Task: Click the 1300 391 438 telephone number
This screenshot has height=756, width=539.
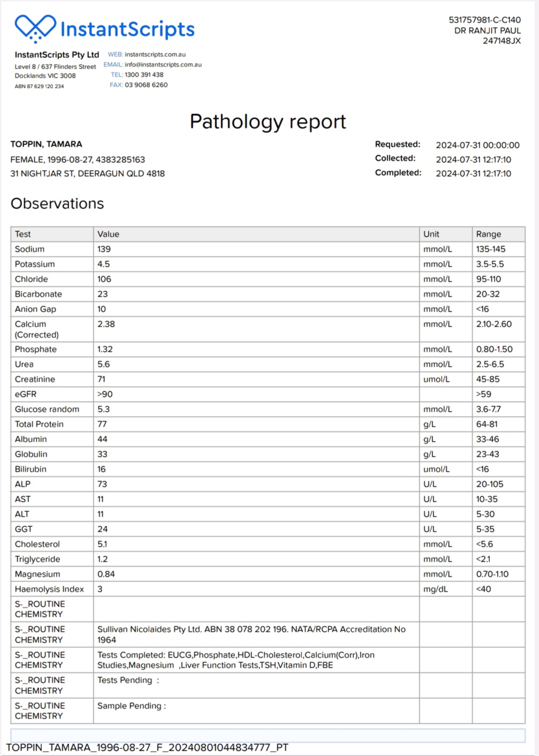Action: [x=144, y=75]
